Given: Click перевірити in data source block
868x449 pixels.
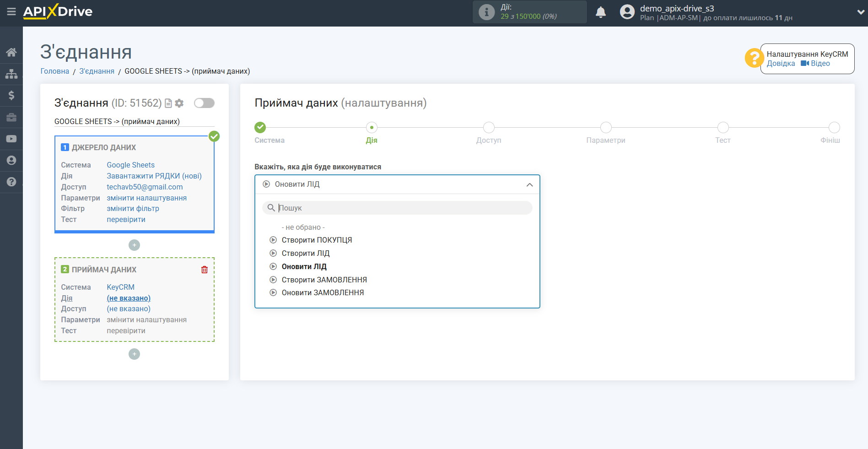Looking at the screenshot, I should (126, 220).
